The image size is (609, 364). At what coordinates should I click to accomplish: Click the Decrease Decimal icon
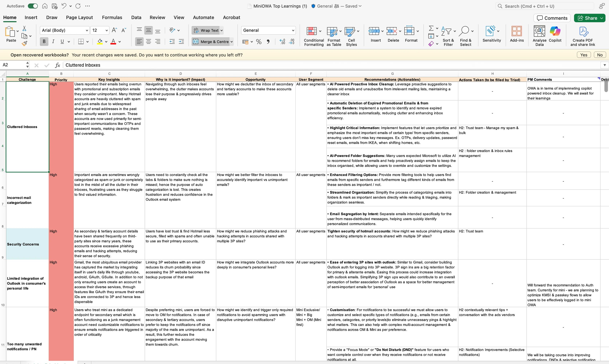pos(292,42)
